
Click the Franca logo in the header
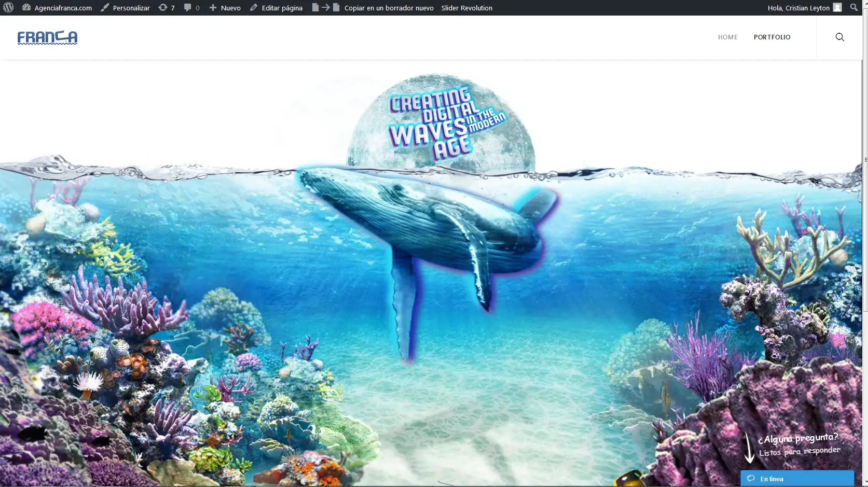coord(47,37)
